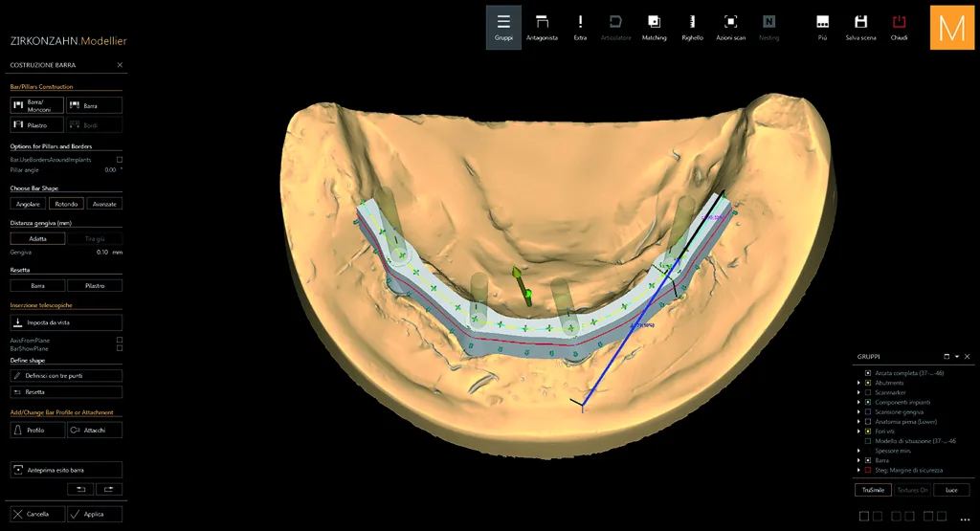Click Cancella to discard changes

pyautogui.click(x=37, y=514)
